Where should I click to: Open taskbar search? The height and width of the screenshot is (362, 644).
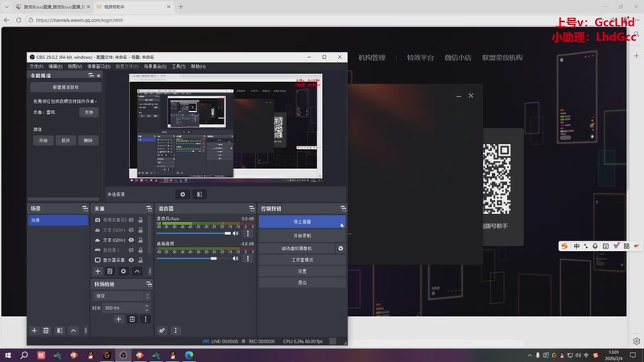tap(24, 355)
